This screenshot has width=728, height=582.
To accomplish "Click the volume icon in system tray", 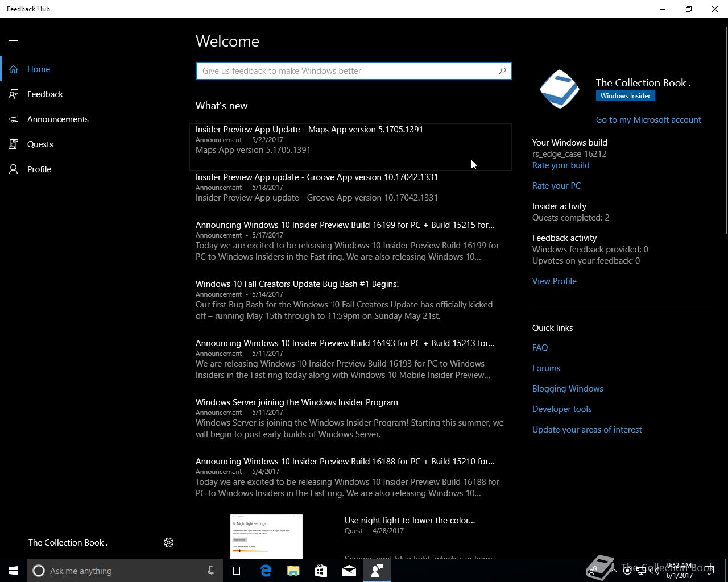I will [655, 571].
